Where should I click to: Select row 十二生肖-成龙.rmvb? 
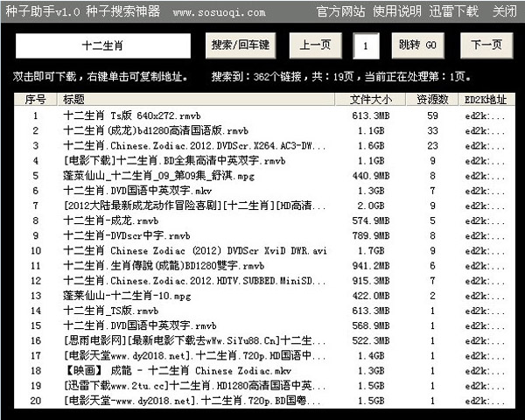(264, 220)
